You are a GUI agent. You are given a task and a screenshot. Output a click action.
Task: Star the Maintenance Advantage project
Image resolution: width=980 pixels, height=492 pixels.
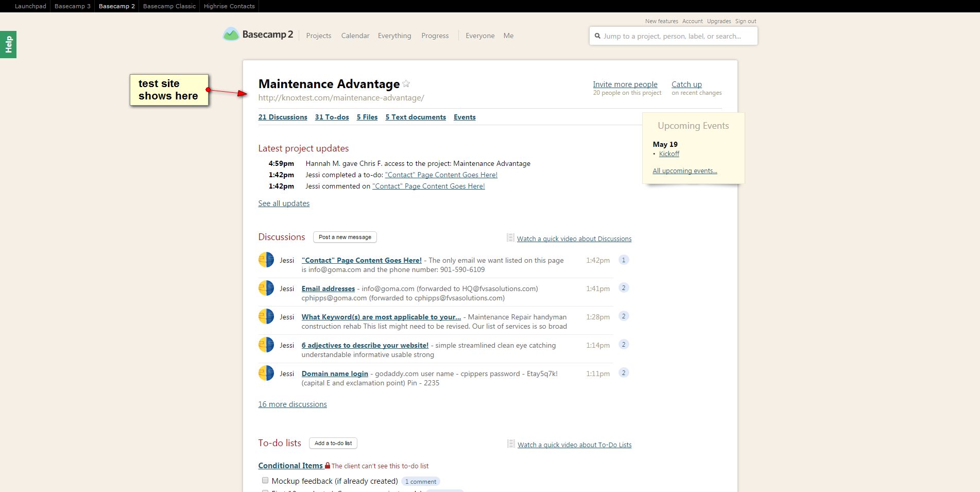(x=406, y=83)
